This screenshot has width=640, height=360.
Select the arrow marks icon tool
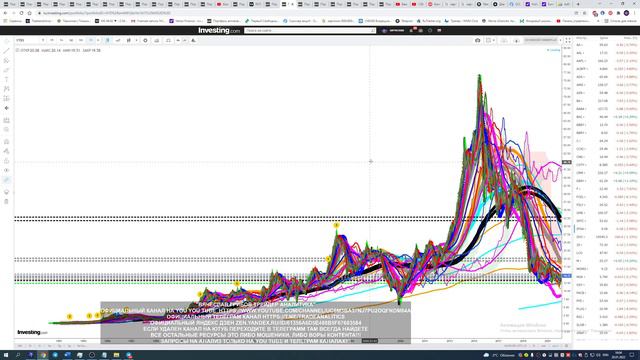[7, 108]
